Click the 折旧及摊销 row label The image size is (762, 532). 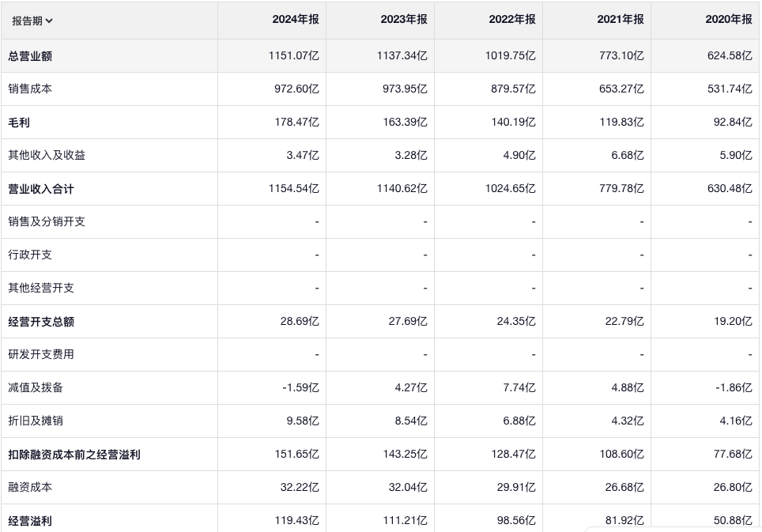coord(36,421)
